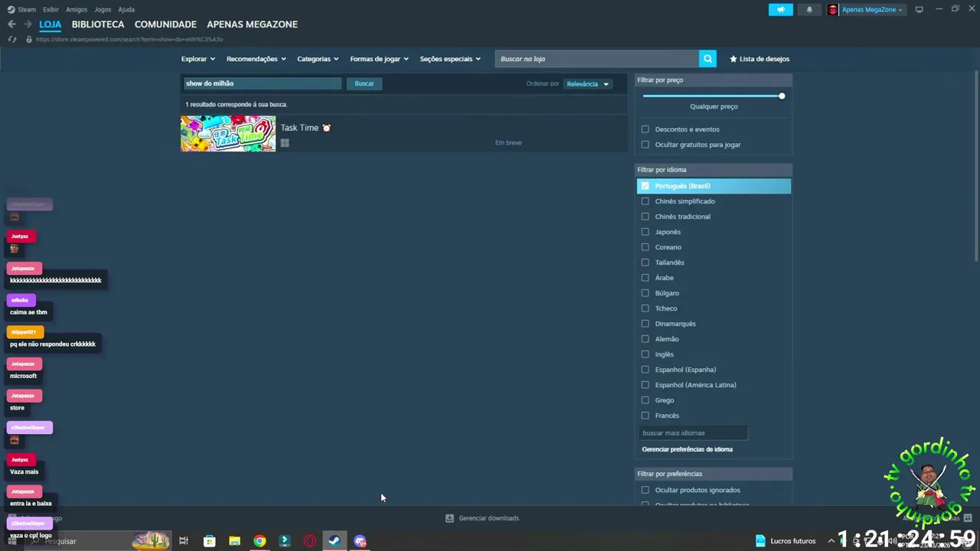Image resolution: width=980 pixels, height=551 pixels.
Task: Check the Francês language filter
Action: point(645,416)
